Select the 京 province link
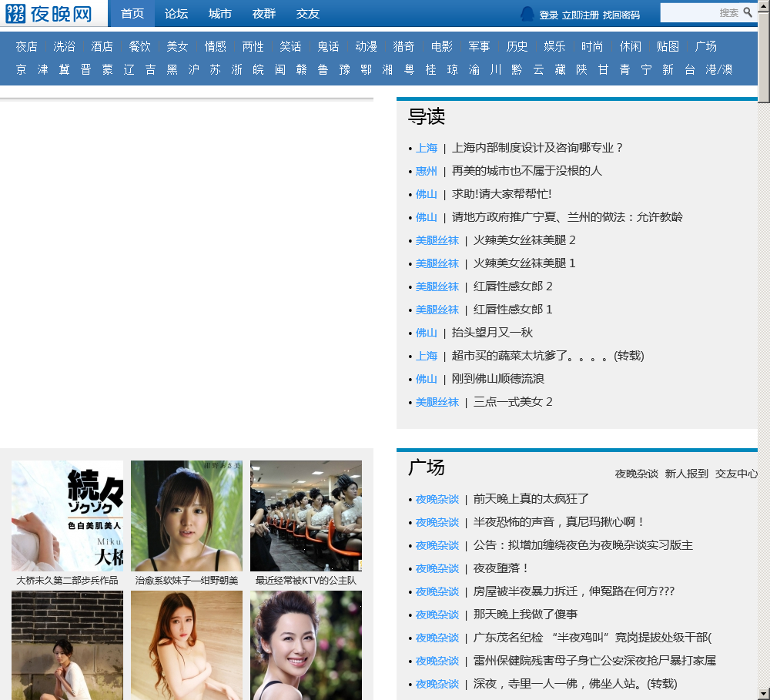770x700 pixels. point(21,70)
